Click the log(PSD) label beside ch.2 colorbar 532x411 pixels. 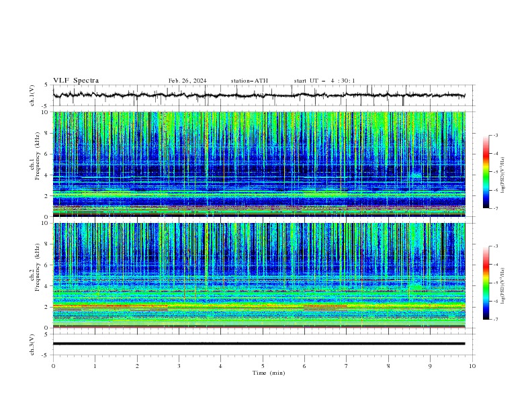tap(503, 286)
